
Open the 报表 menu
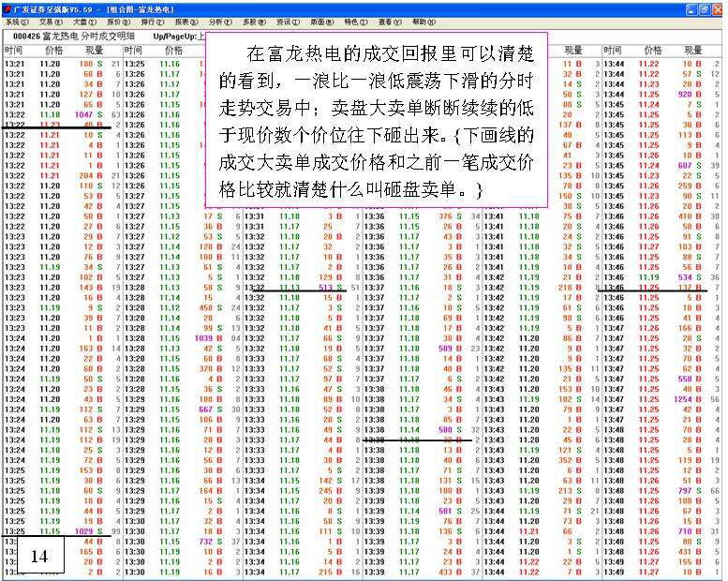186,22
